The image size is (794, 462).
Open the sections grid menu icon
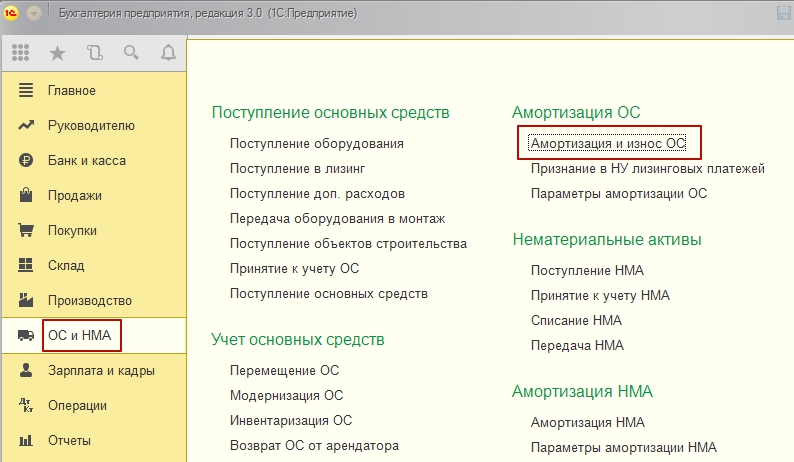[20, 52]
